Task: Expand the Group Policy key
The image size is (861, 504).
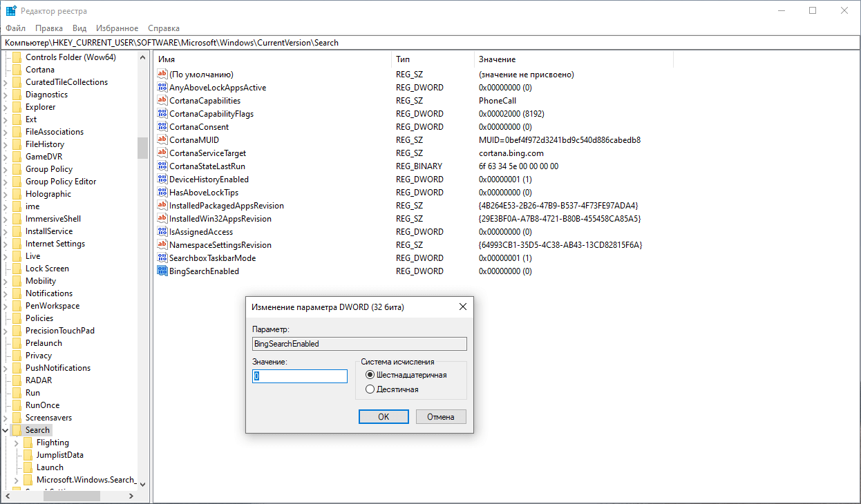Action: coord(6,169)
